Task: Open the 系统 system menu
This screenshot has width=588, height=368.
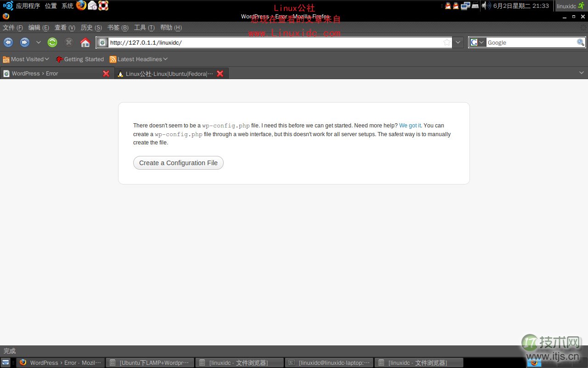Action: 68,6
